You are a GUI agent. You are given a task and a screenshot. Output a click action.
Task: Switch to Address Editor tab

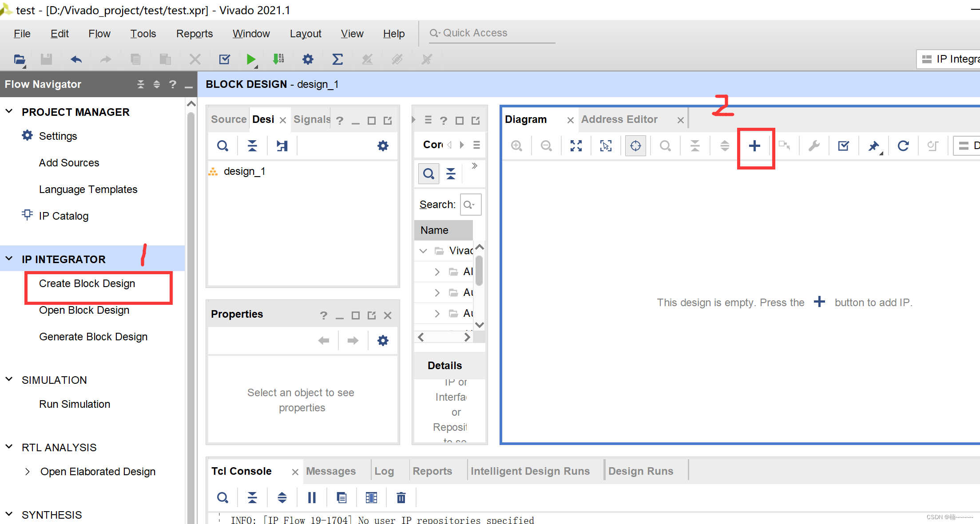point(619,119)
